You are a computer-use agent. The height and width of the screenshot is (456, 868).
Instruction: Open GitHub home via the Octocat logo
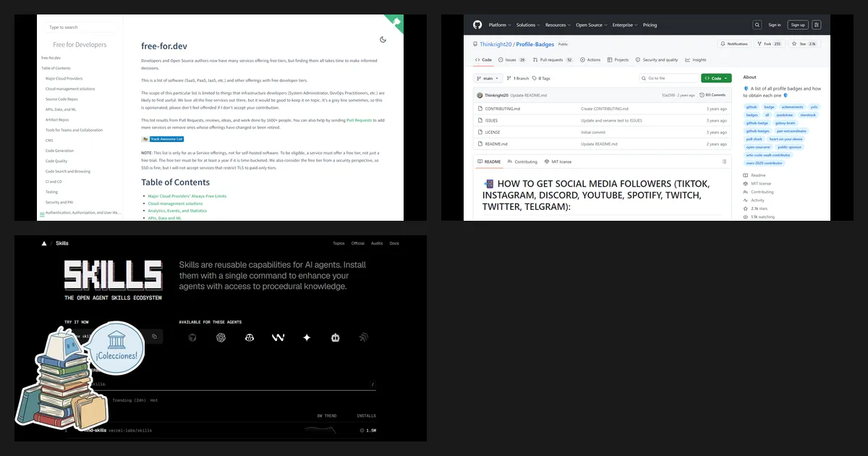pos(477,25)
